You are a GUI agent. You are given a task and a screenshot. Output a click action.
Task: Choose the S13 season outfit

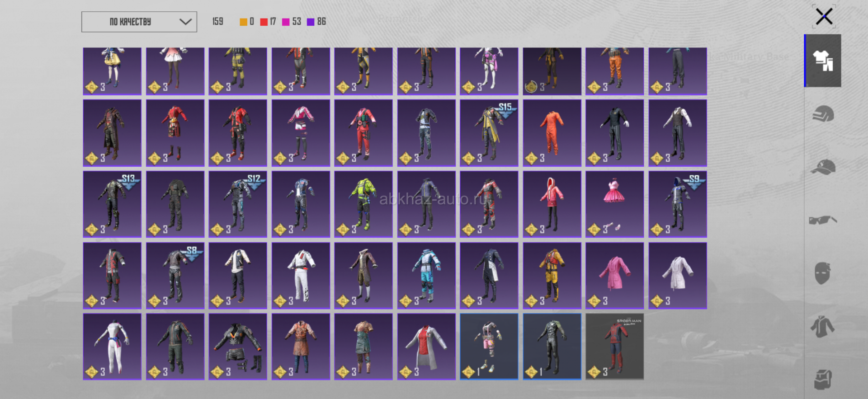coord(112,204)
